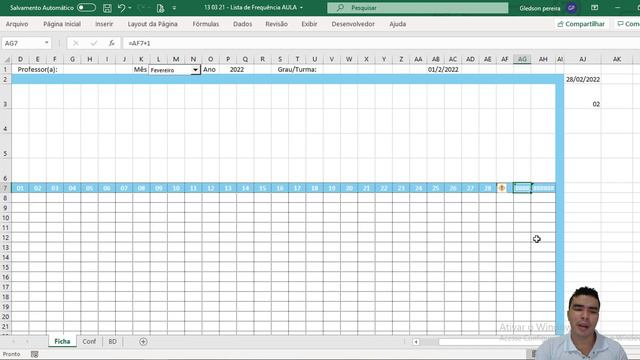Open the Dados tab
The width and height of the screenshot is (640, 360).
pos(242,24)
